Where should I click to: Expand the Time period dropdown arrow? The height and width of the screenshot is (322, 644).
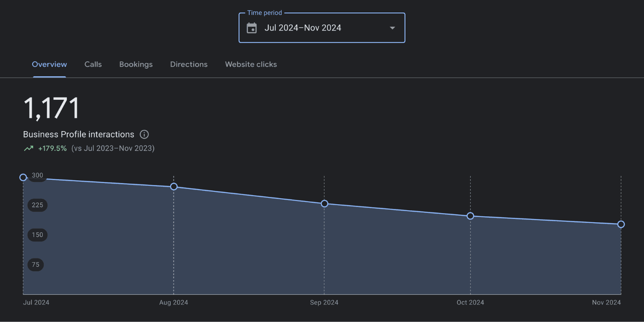click(392, 28)
